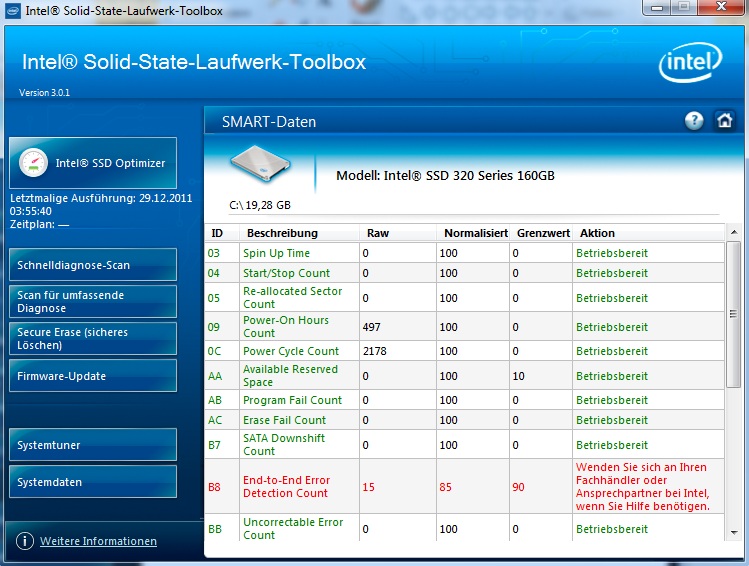Screen dimensions: 749x566
Task: Open Secure Erase (sicheres Löschen)
Action: click(x=93, y=339)
